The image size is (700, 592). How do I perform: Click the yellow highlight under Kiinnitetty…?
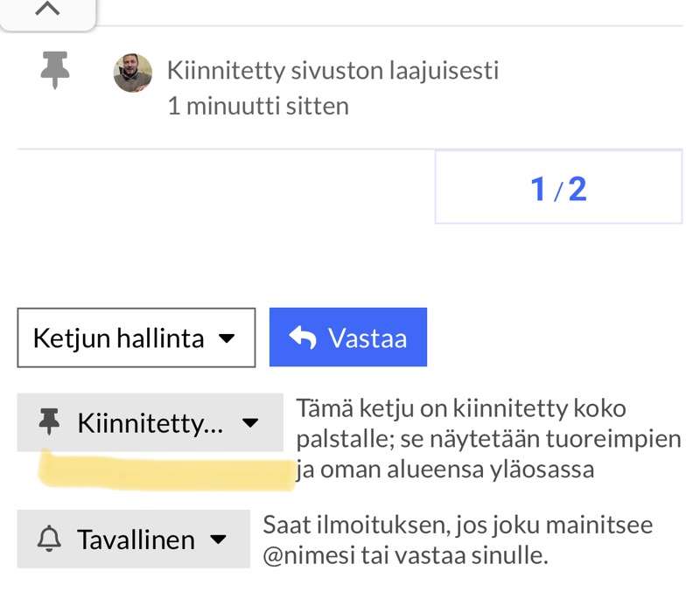(166, 470)
